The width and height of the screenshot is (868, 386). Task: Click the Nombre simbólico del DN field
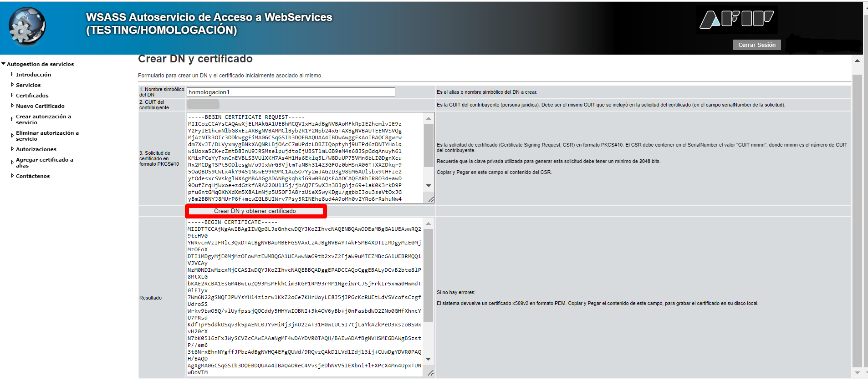point(291,92)
